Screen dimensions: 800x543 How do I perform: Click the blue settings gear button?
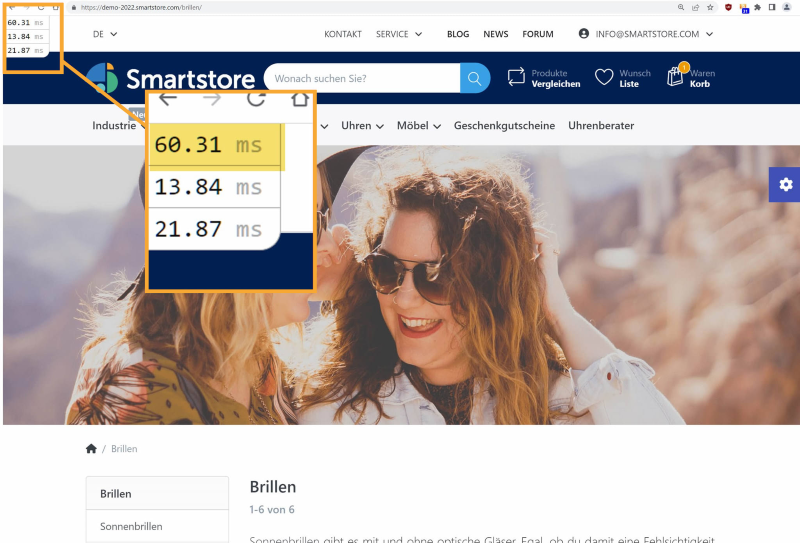click(785, 184)
